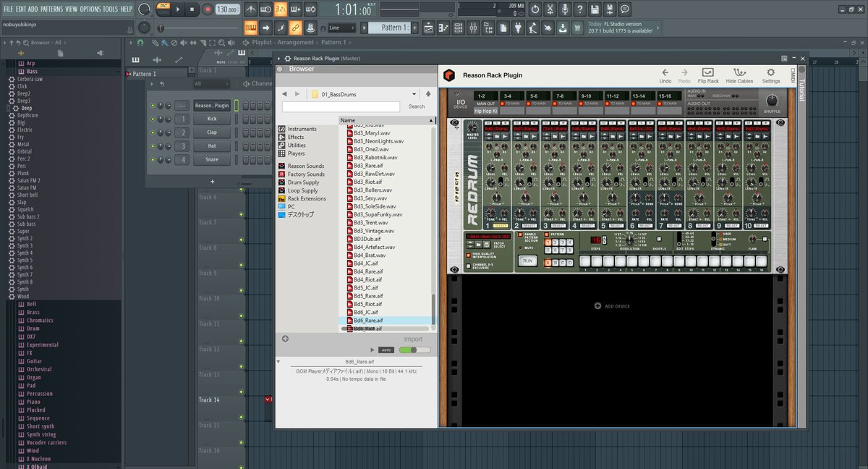Open the piano roll icon in the toolbar
Image resolution: width=868 pixels, height=469 pixels.
coord(443,28)
